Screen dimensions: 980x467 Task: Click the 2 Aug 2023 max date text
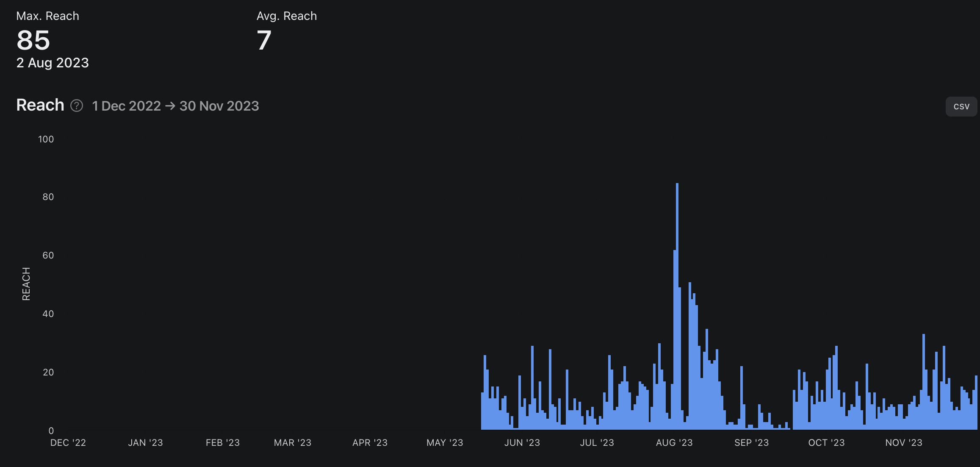click(53, 63)
